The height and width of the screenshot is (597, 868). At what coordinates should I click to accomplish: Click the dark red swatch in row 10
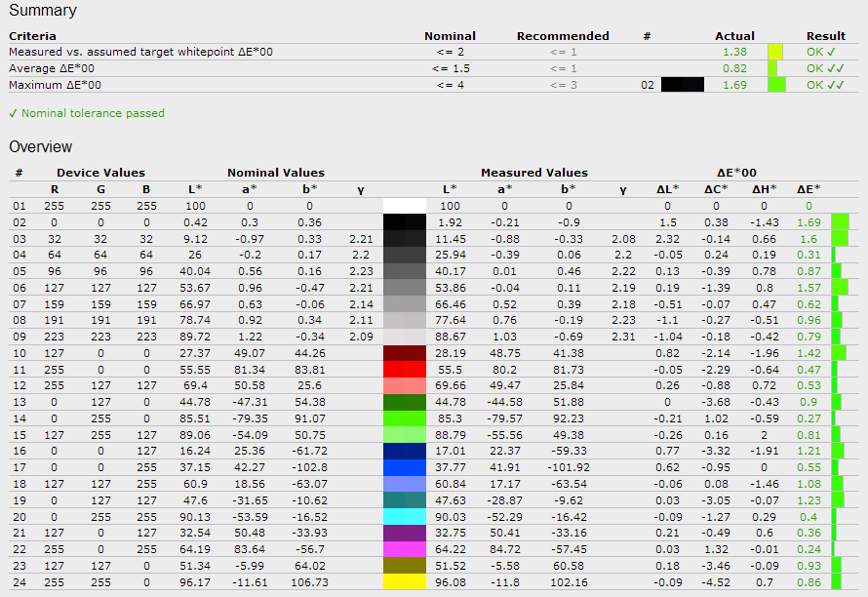(x=405, y=353)
